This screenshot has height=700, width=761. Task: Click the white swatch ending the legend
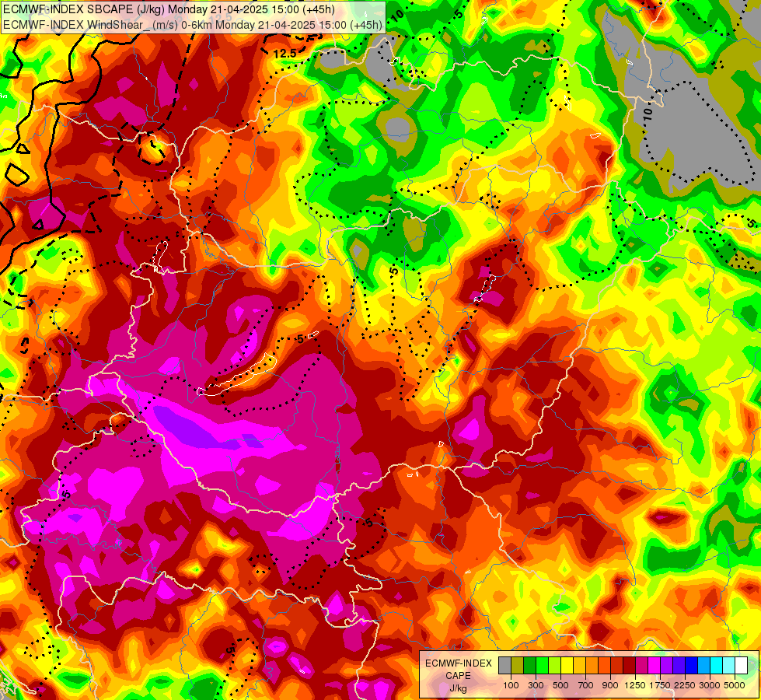tap(741, 665)
